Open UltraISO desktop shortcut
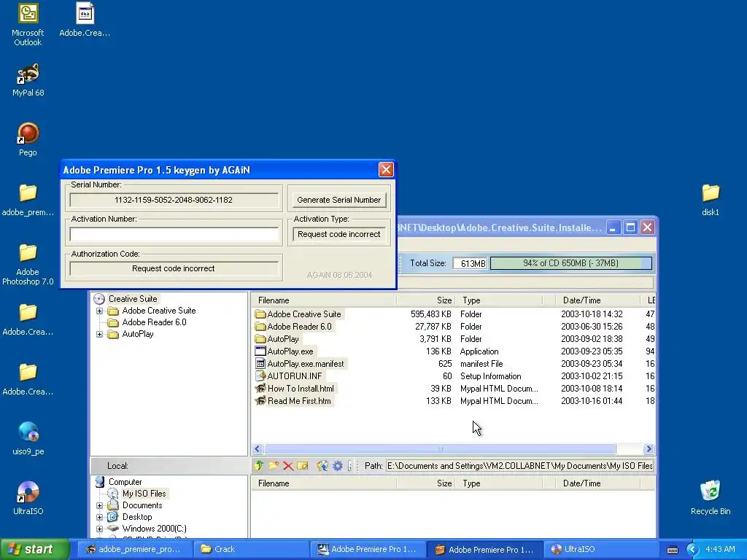The image size is (747, 560). point(28,498)
